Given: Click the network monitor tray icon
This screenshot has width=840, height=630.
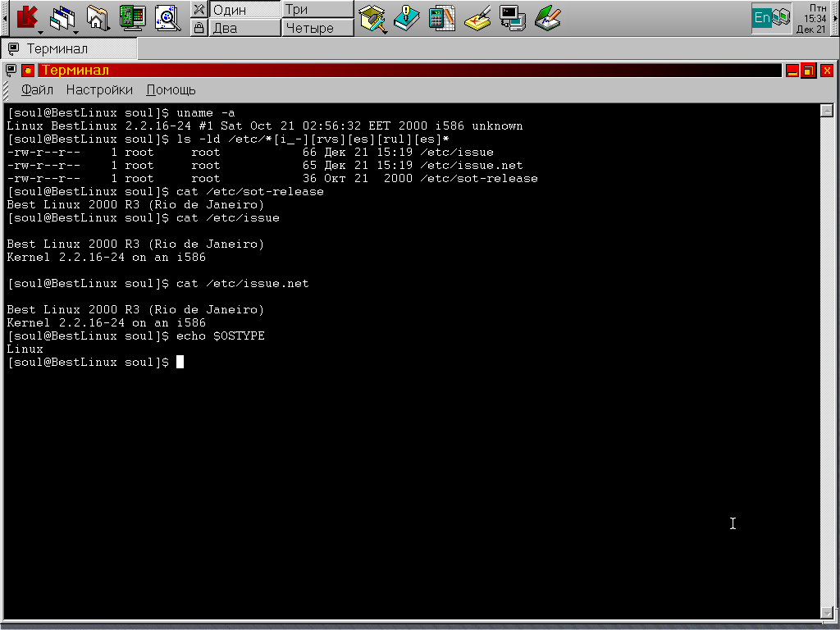Looking at the screenshot, I should point(782,18).
